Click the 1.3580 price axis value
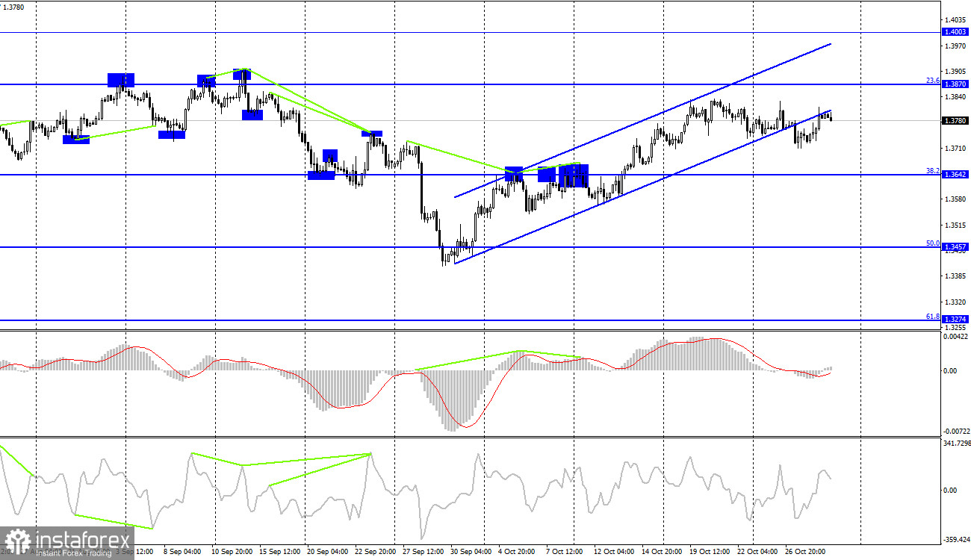This screenshot has height=560, width=971. (955, 199)
